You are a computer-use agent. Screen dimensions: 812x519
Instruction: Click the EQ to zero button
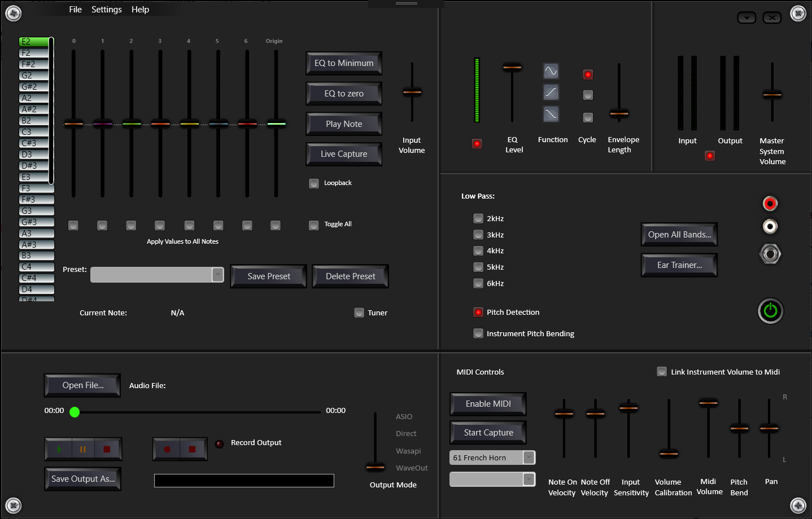pyautogui.click(x=344, y=94)
